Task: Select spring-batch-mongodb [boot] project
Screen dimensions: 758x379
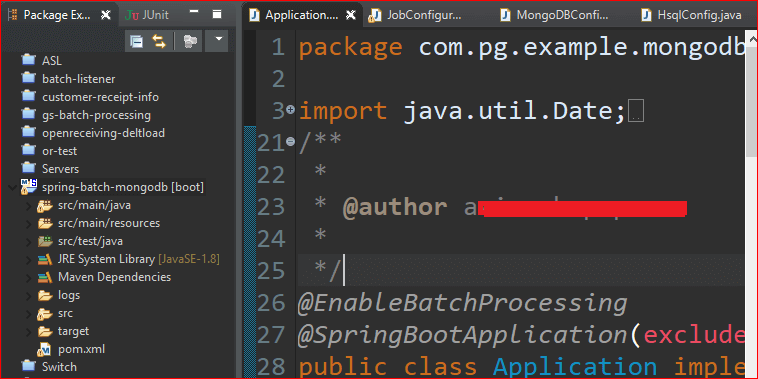Action: [123, 187]
